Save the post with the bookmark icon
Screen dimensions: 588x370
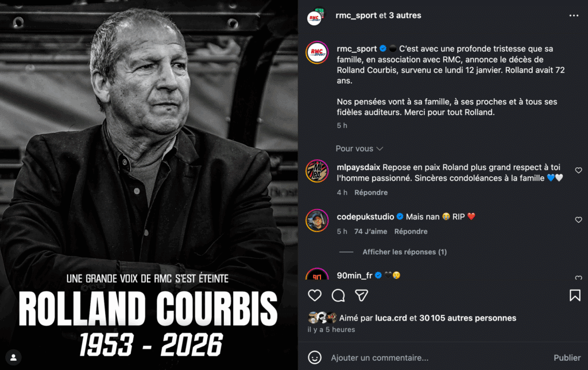(x=575, y=295)
